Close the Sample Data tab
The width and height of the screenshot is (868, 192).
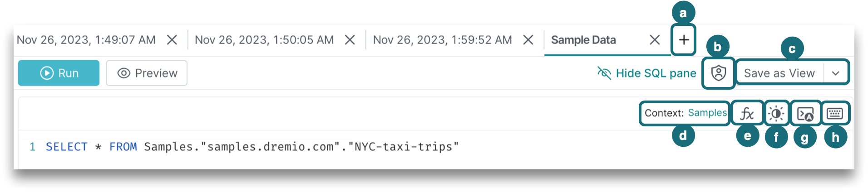tap(655, 40)
